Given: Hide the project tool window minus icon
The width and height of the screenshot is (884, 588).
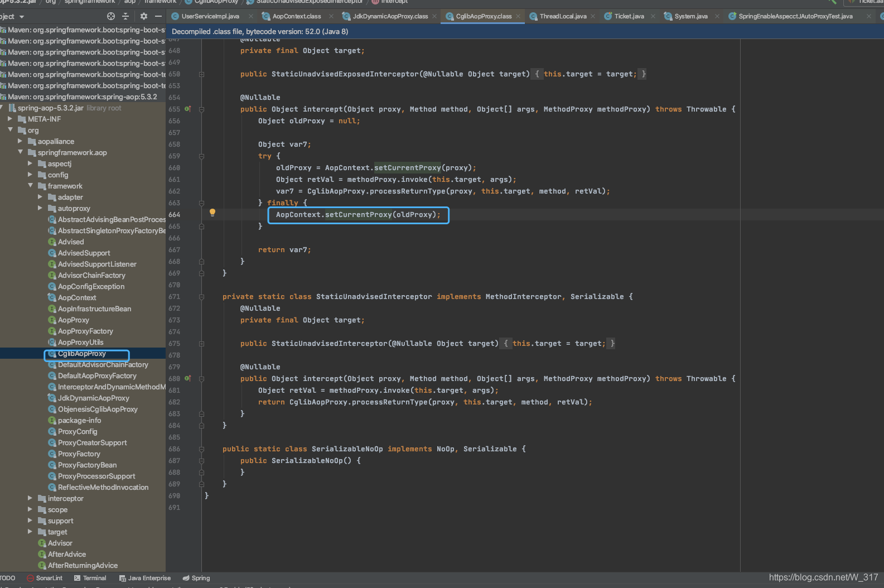Looking at the screenshot, I should [158, 16].
